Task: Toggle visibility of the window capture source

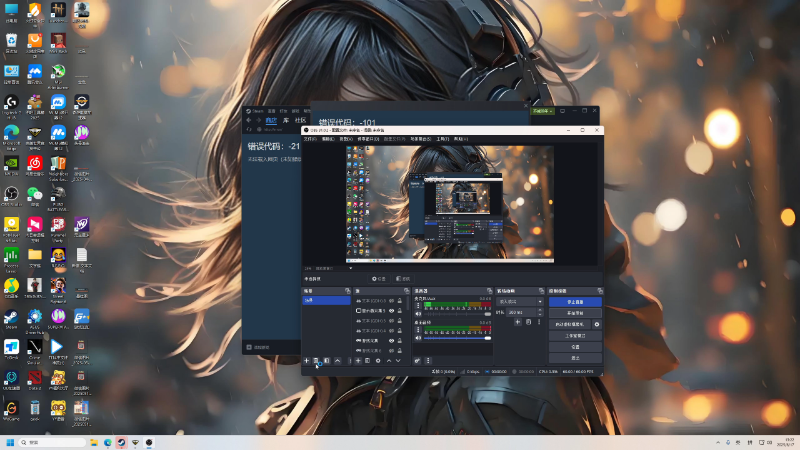Action: [x=391, y=311]
